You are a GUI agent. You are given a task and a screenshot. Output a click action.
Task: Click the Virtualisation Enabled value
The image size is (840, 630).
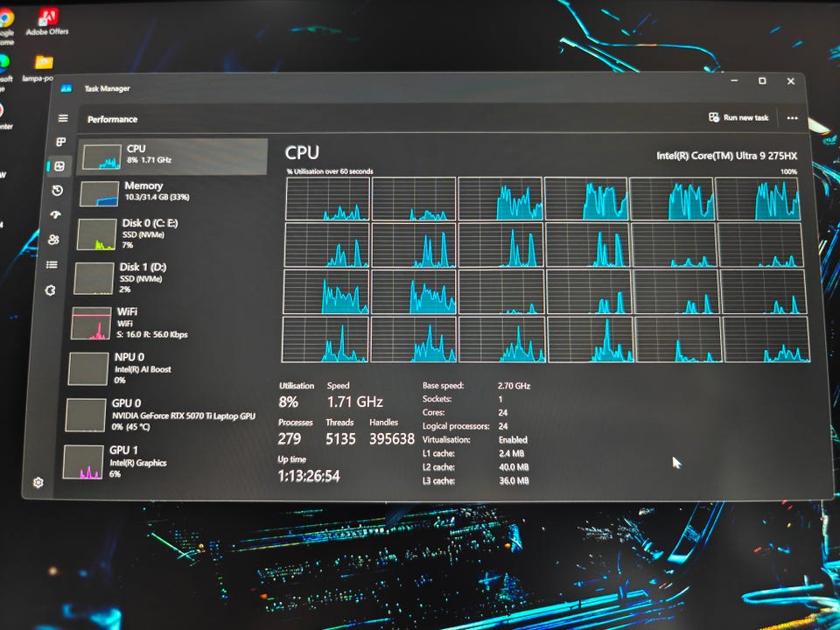pos(513,440)
